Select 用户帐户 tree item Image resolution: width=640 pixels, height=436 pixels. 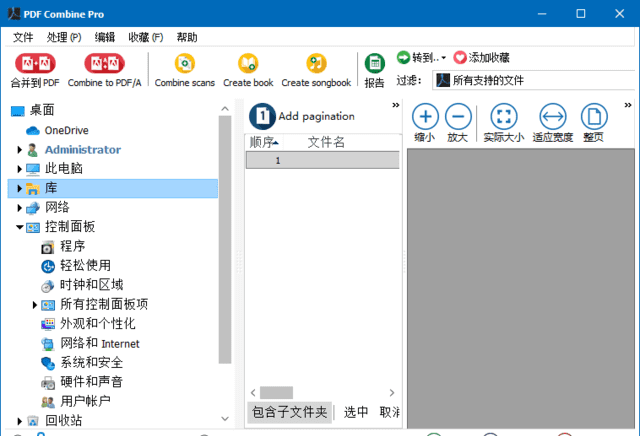(85, 401)
